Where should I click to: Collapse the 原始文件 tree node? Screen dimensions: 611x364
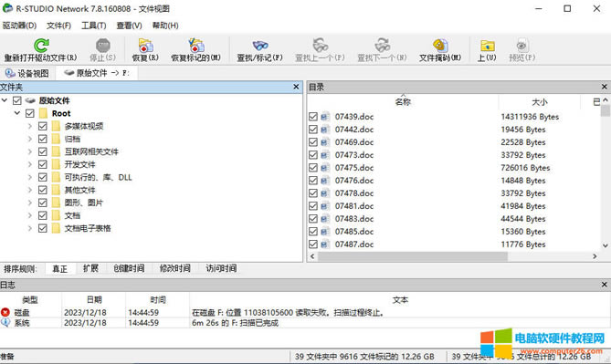(5, 100)
